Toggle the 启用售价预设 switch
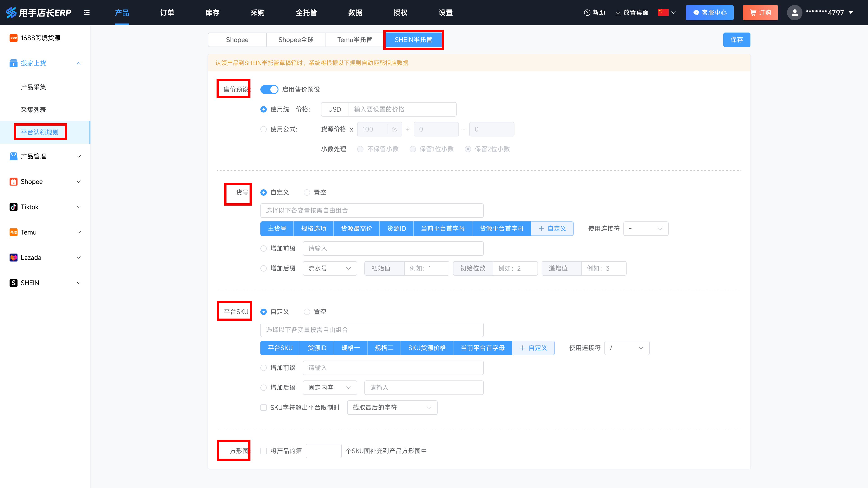This screenshot has width=868, height=488. 269,89
